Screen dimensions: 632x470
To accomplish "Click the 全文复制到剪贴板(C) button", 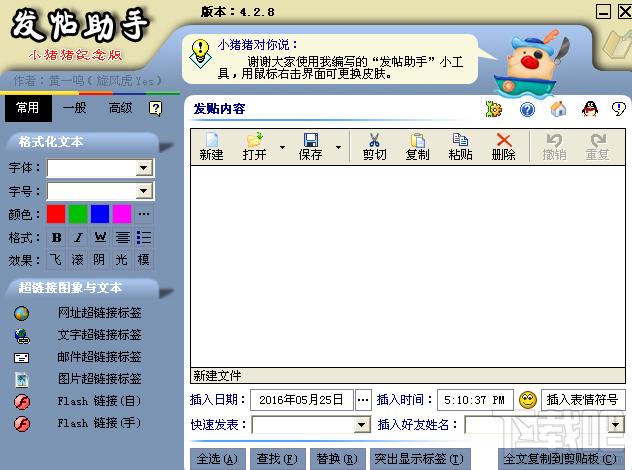I will 561,459.
